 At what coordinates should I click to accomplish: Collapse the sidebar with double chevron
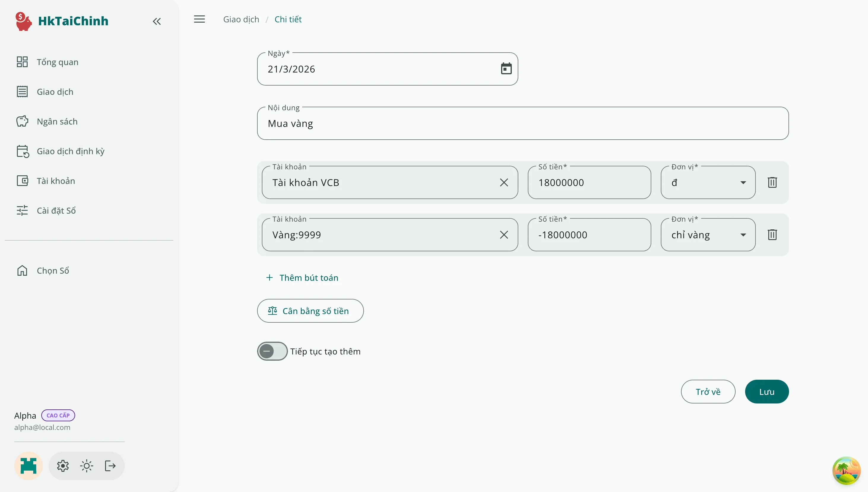[157, 21]
